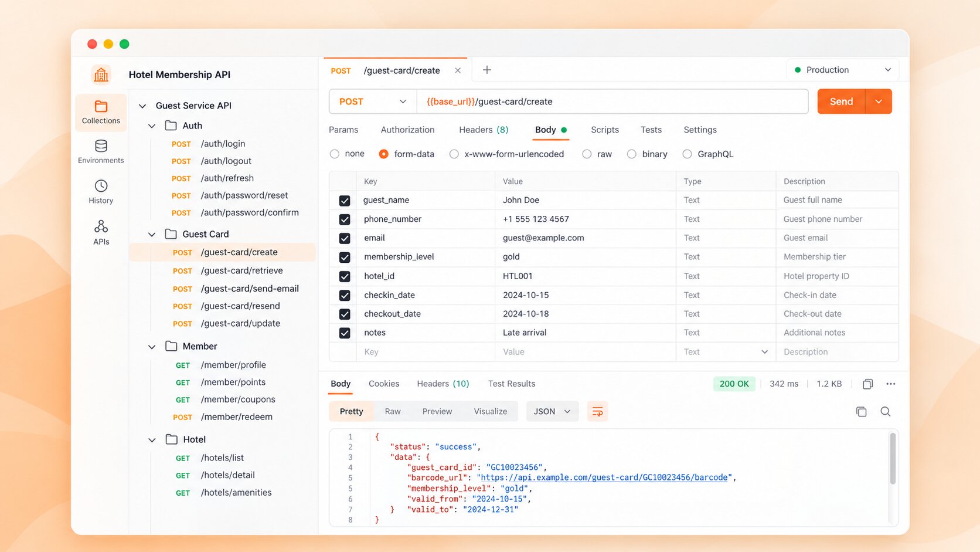Copy the response body with copy icon
The height and width of the screenshot is (552, 980).
[861, 412]
